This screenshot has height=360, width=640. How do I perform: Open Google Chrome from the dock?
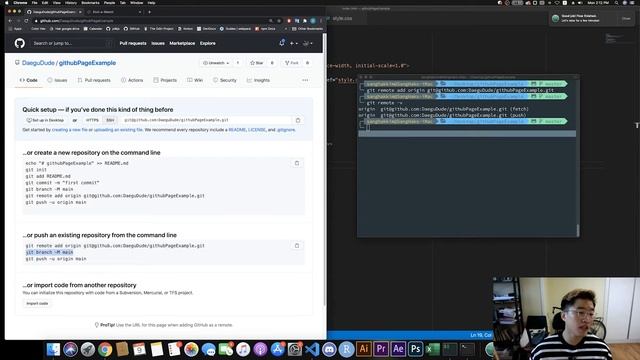tap(105, 349)
